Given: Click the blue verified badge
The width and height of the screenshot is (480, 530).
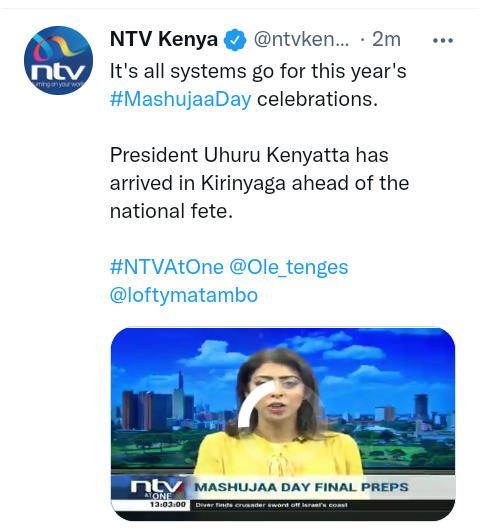Looking at the screenshot, I should tap(235, 40).
